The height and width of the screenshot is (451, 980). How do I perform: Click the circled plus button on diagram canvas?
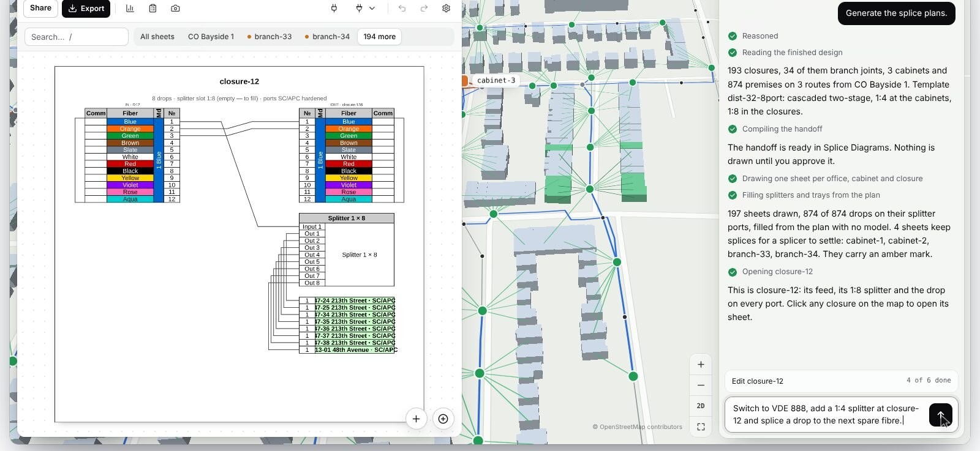[x=443, y=419]
